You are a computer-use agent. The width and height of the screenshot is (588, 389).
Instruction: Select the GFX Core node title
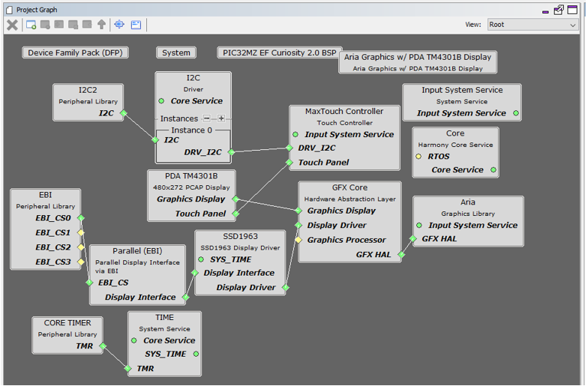pyautogui.click(x=349, y=187)
